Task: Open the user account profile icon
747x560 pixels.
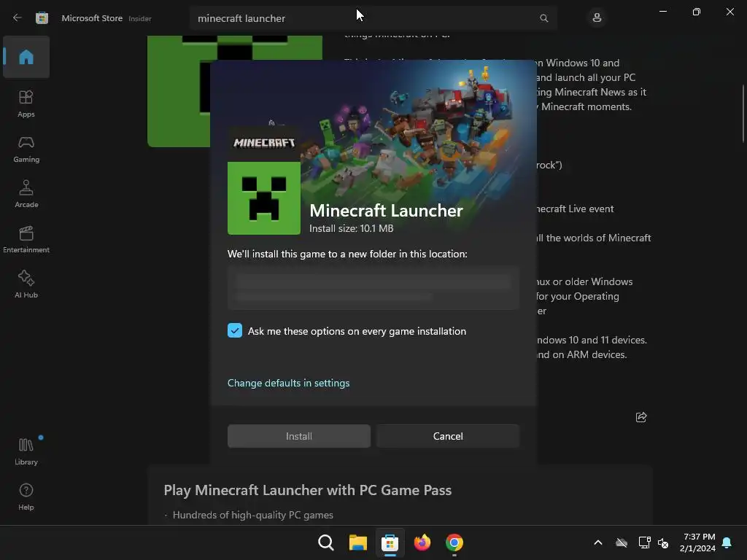Action: pyautogui.click(x=597, y=18)
